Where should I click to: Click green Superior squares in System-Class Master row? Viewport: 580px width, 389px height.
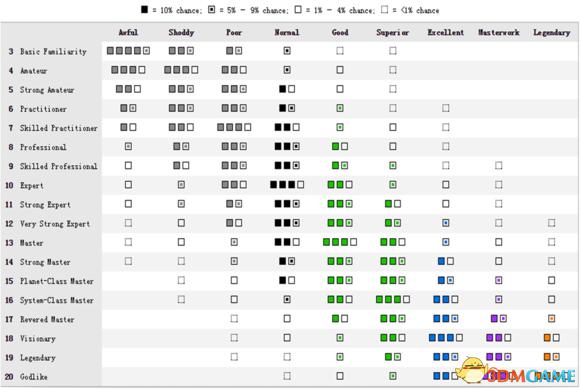point(393,300)
